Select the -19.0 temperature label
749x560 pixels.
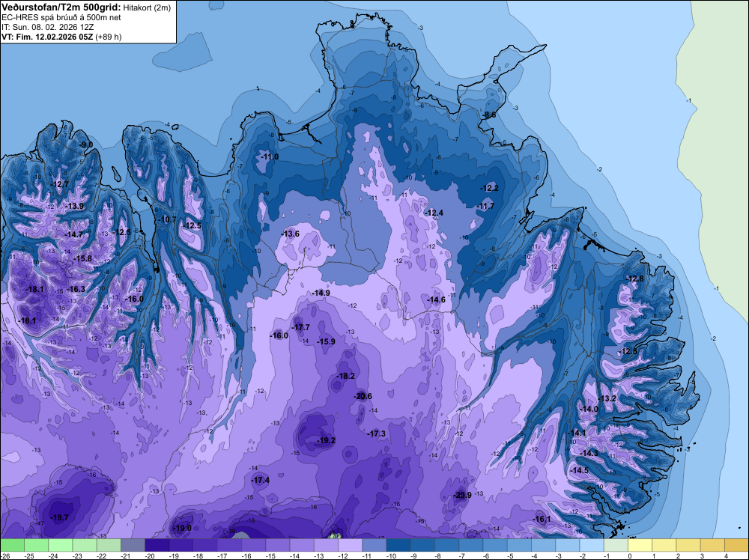tap(183, 528)
